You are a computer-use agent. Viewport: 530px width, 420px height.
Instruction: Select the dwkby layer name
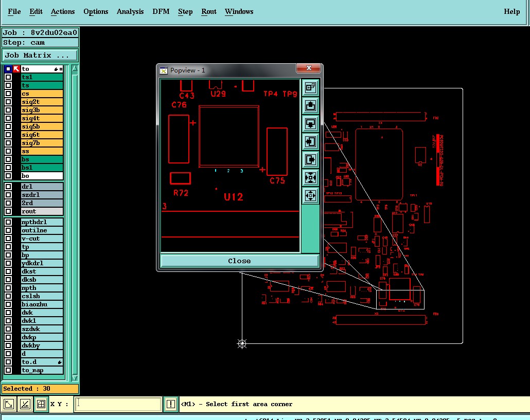(42, 345)
